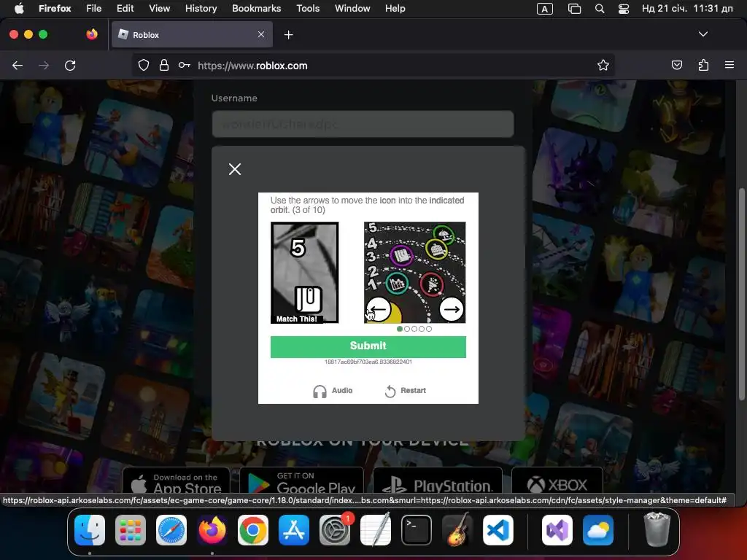Open the Firefox hamburger application menu
This screenshot has width=747, height=560.
click(729, 65)
